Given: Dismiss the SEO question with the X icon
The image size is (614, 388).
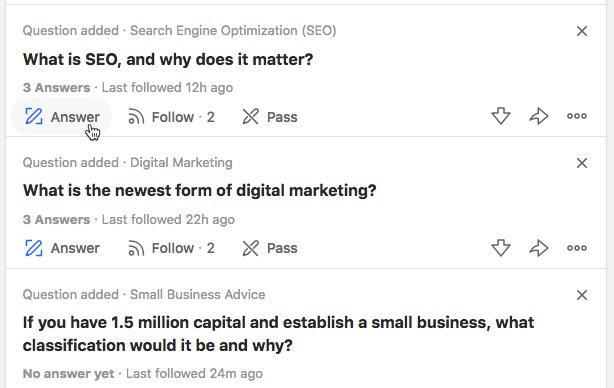Looking at the screenshot, I should click(x=582, y=31).
